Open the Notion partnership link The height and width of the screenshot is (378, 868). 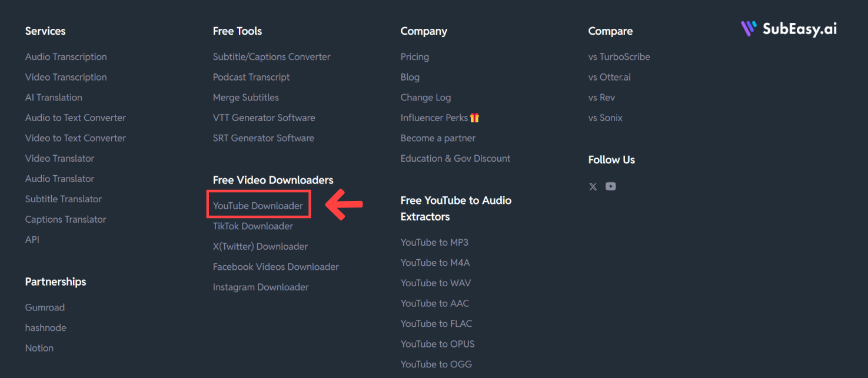[x=39, y=348]
